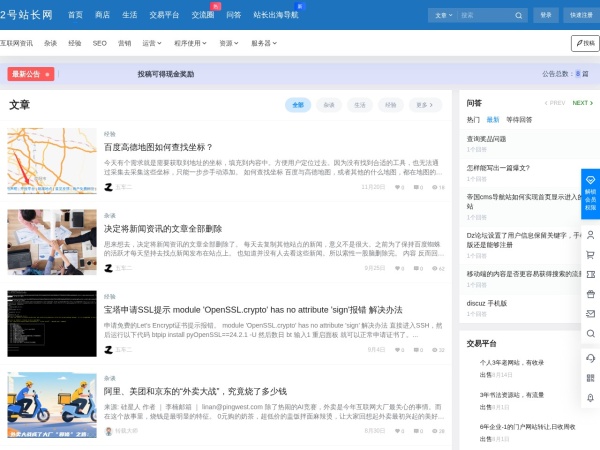Go to 首页 in top navigation
This screenshot has width=600, height=450.
(x=75, y=15)
